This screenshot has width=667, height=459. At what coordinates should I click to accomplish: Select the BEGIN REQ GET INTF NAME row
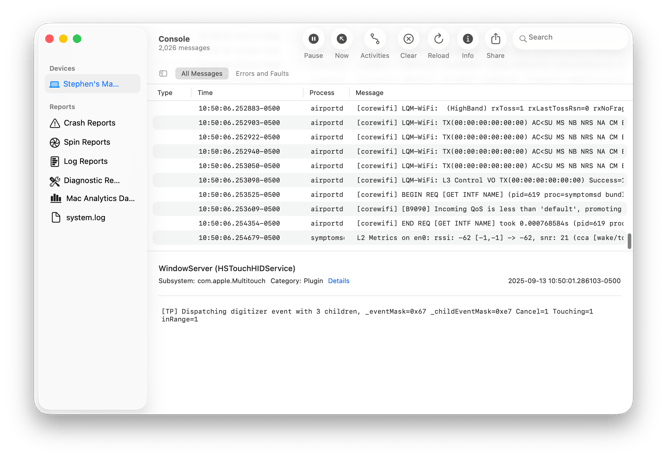(x=390, y=194)
